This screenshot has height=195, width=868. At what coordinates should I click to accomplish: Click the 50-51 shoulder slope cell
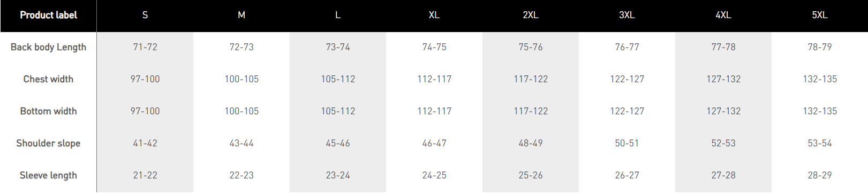coord(627,143)
